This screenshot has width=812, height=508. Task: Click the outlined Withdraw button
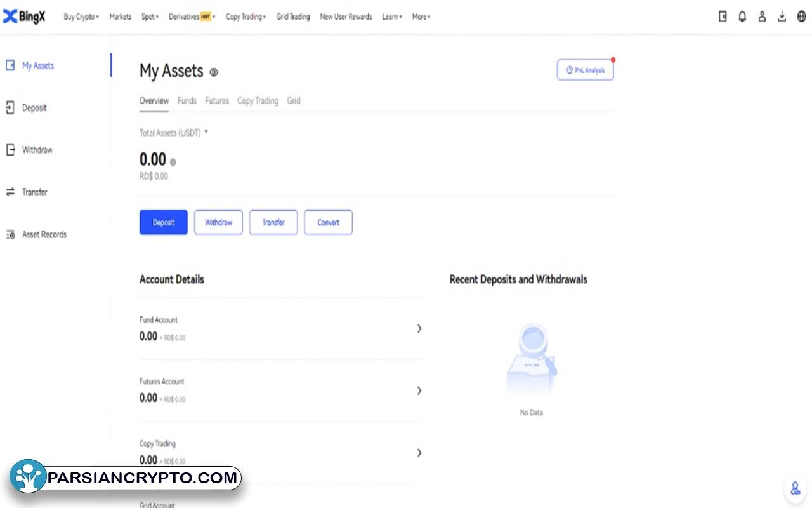218,222
